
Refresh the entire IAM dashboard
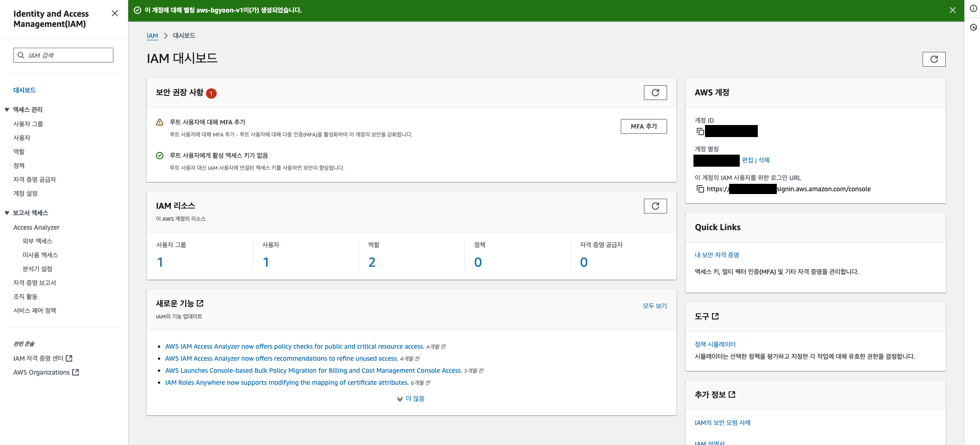[934, 59]
